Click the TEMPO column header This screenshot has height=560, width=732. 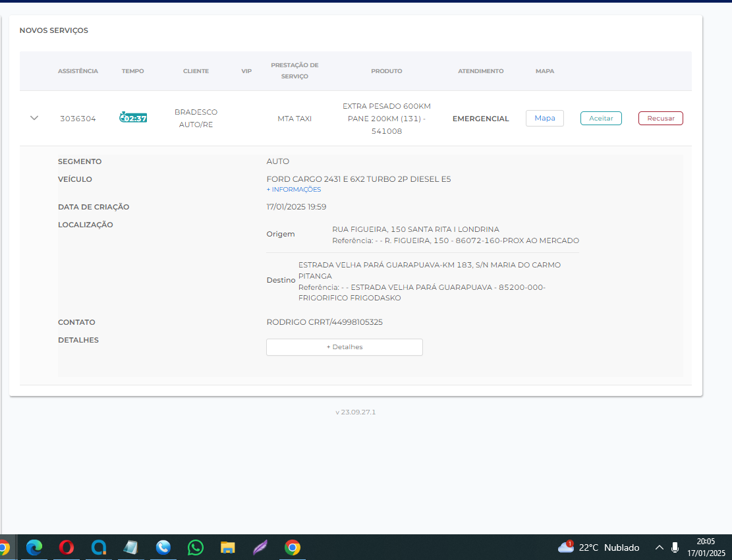[132, 71]
